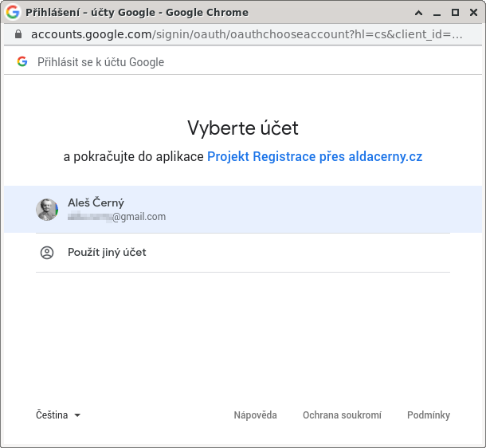Open the Čeština language dropdown
Image resolution: width=486 pixels, height=448 pixels.
tap(58, 415)
